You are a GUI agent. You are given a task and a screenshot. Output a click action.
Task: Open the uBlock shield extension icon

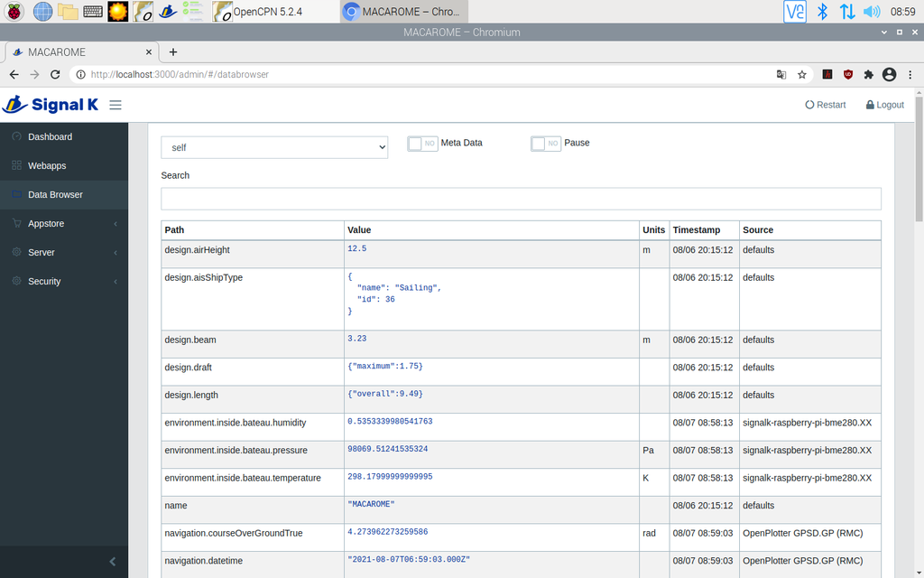848,74
